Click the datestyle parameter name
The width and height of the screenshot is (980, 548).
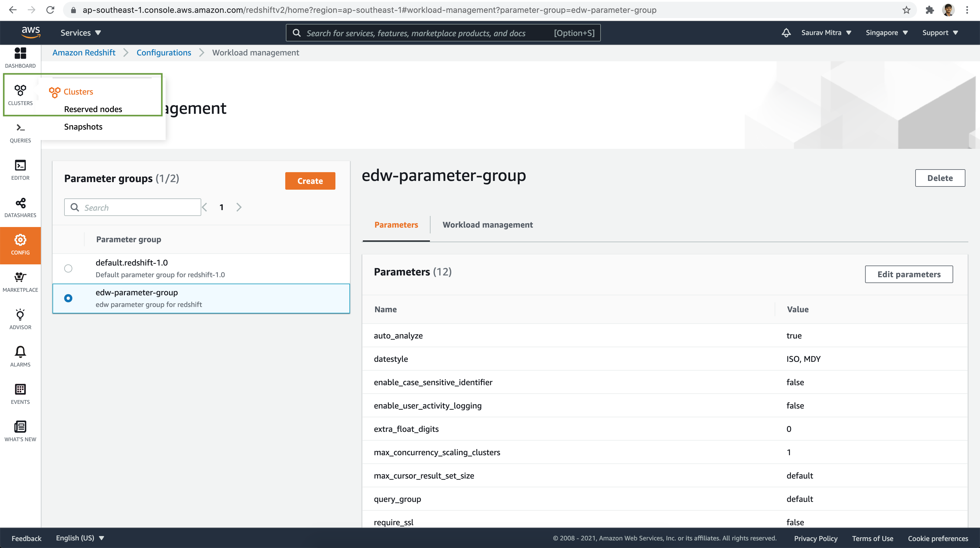(x=391, y=359)
